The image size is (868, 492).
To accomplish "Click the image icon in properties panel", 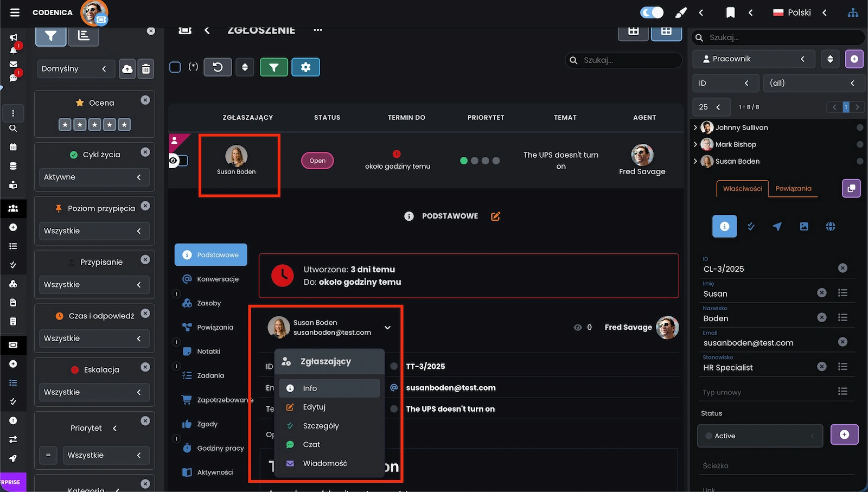I will click(803, 227).
